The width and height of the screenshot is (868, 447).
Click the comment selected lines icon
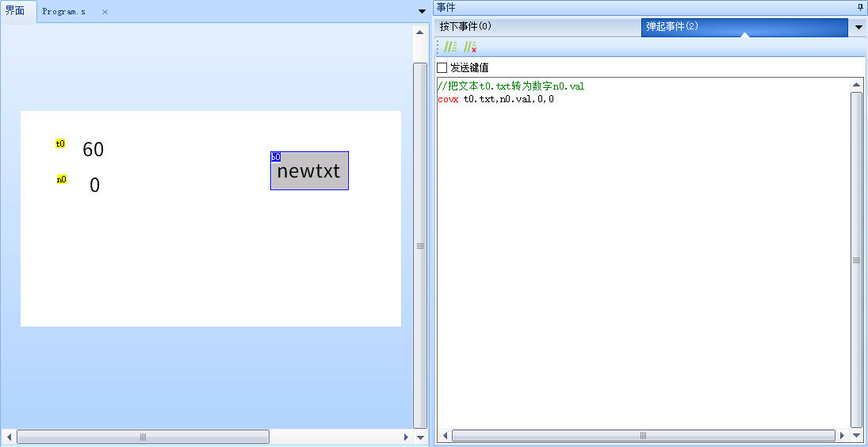450,48
